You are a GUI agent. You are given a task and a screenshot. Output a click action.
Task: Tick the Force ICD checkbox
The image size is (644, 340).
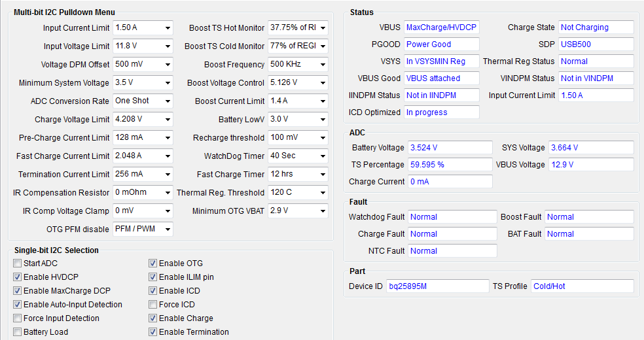click(153, 305)
